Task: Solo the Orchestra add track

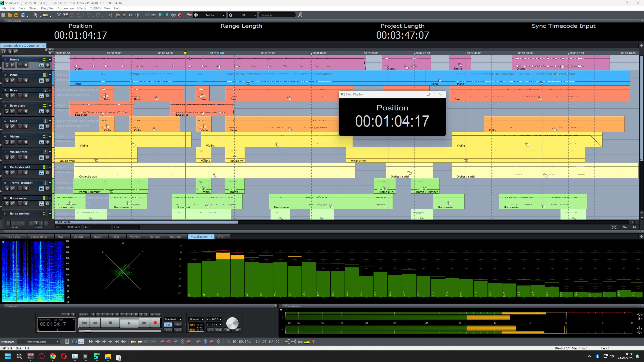Action: point(7,173)
